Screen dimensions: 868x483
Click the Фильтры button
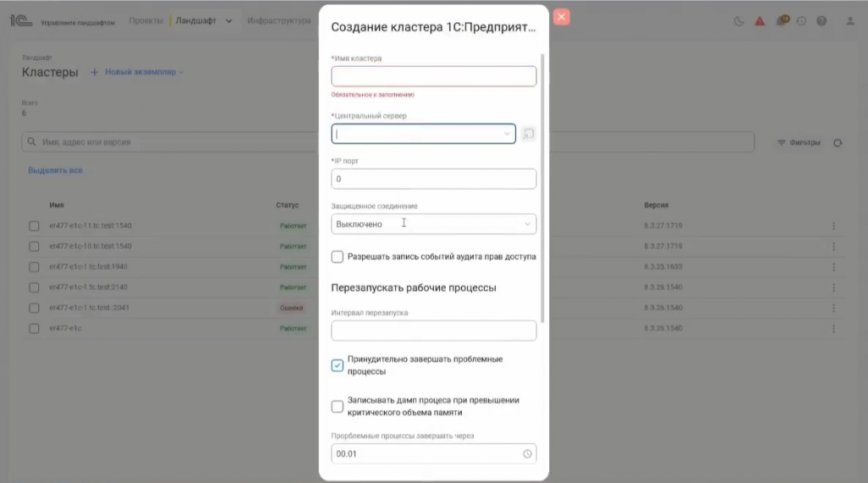[798, 142]
